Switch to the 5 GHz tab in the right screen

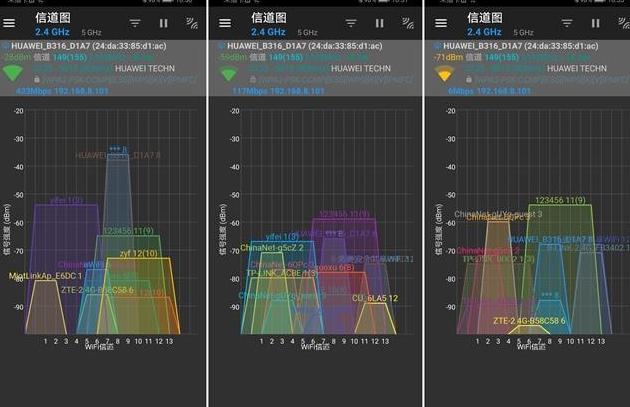[x=524, y=33]
